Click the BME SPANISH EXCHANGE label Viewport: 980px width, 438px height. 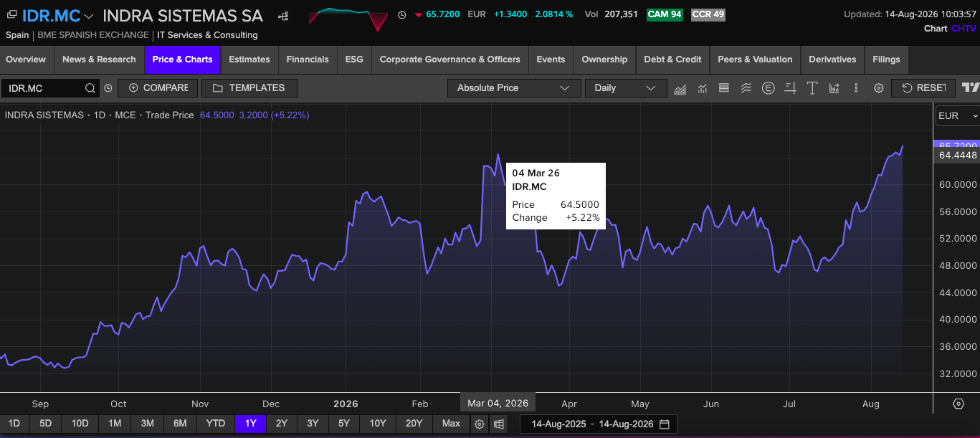tap(93, 35)
